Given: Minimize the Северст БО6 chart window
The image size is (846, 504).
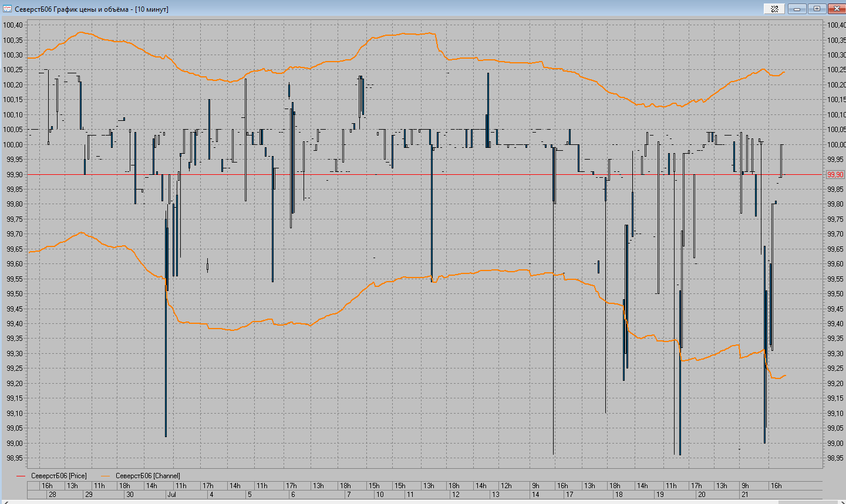Looking at the screenshot, I should 797,9.
